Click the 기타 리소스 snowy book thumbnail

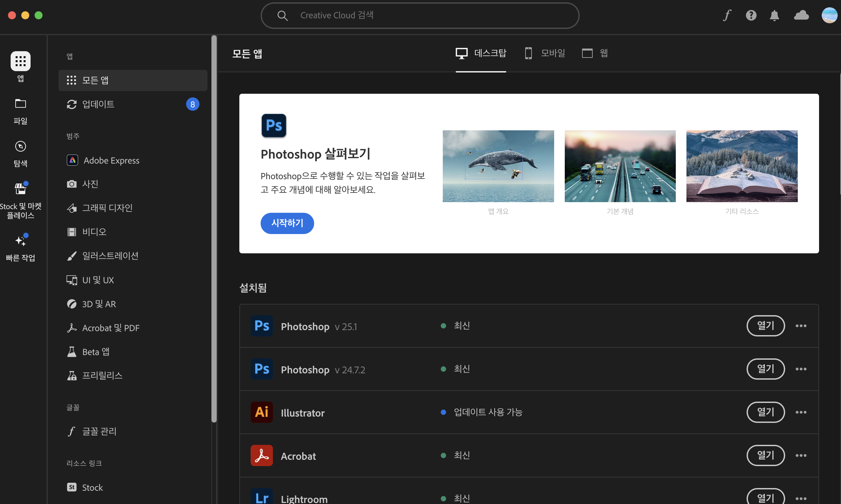(x=742, y=166)
